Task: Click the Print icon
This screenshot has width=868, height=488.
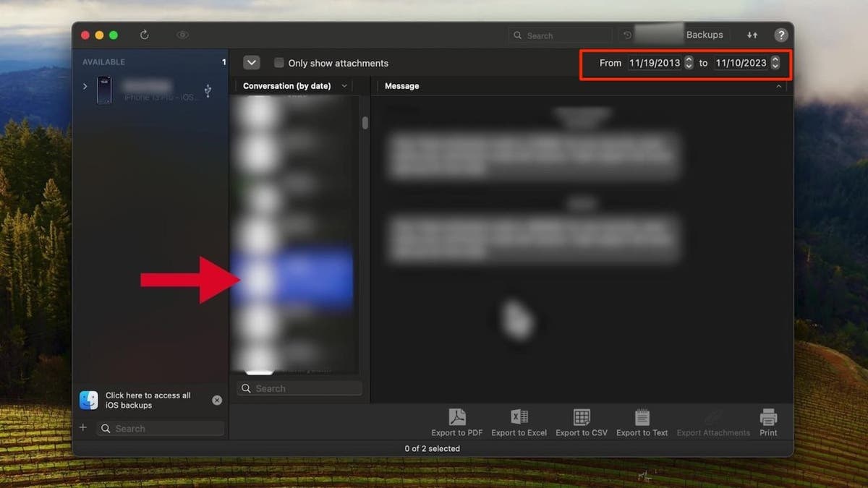Action: (x=768, y=417)
